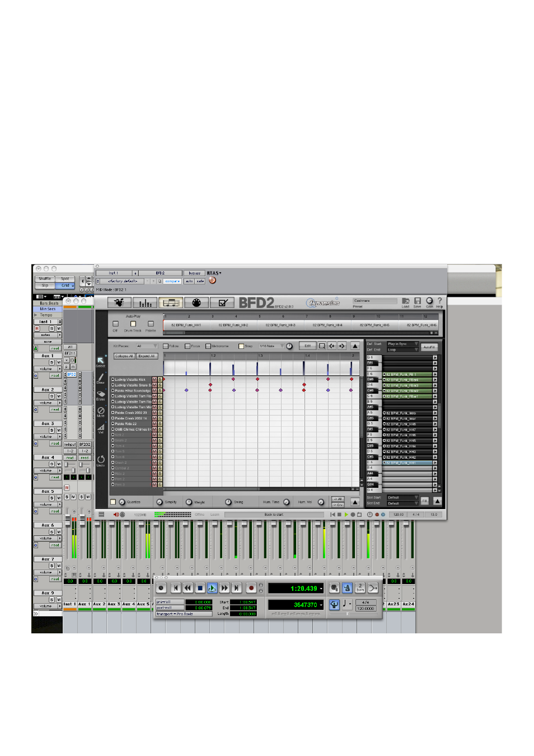
Task: Select Slip edit mode
Action: click(45, 286)
